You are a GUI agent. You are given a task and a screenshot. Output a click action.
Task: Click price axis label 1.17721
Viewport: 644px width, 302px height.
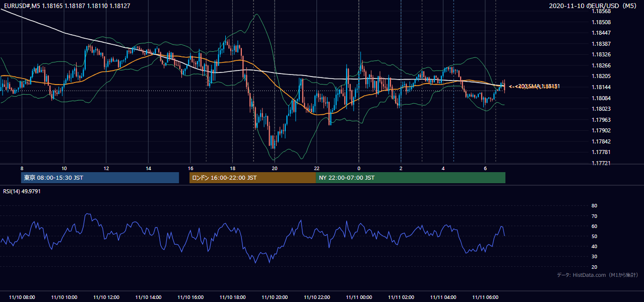601,163
